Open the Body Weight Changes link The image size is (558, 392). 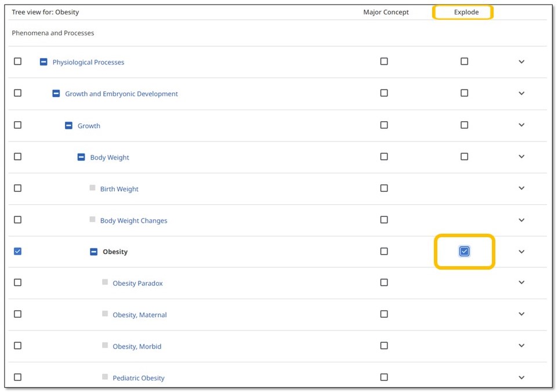[133, 220]
